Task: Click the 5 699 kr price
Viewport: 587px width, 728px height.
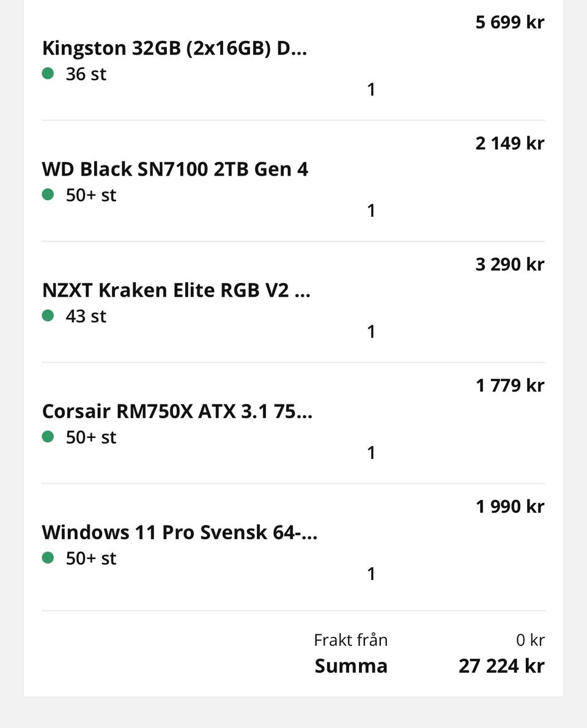Action: [509, 23]
